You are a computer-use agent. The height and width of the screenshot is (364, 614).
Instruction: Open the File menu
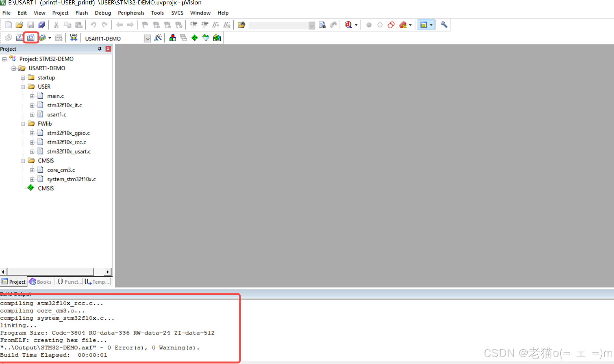click(7, 13)
